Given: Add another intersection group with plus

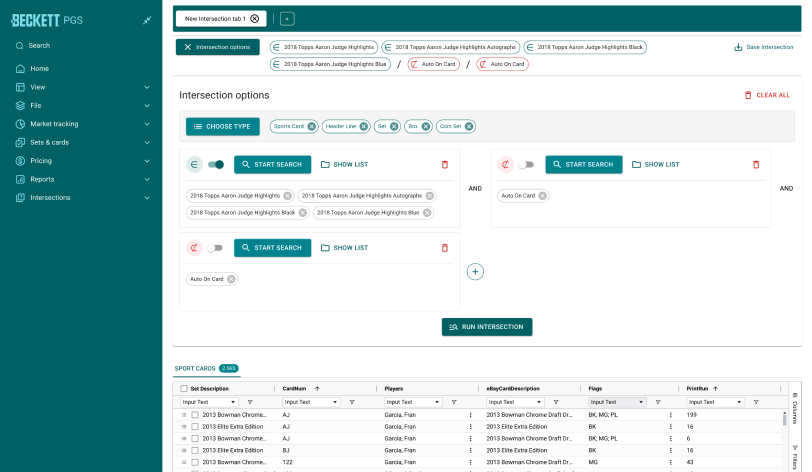Looking at the screenshot, I should [475, 272].
